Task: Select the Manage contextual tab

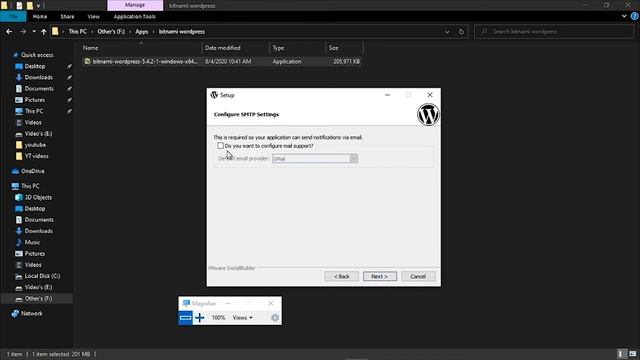Action: 135,5
